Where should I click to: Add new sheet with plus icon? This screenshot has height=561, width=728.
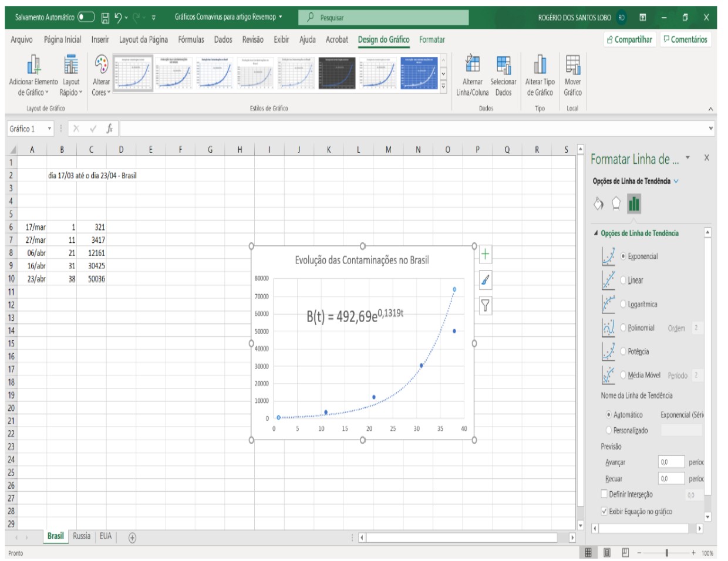click(x=132, y=538)
